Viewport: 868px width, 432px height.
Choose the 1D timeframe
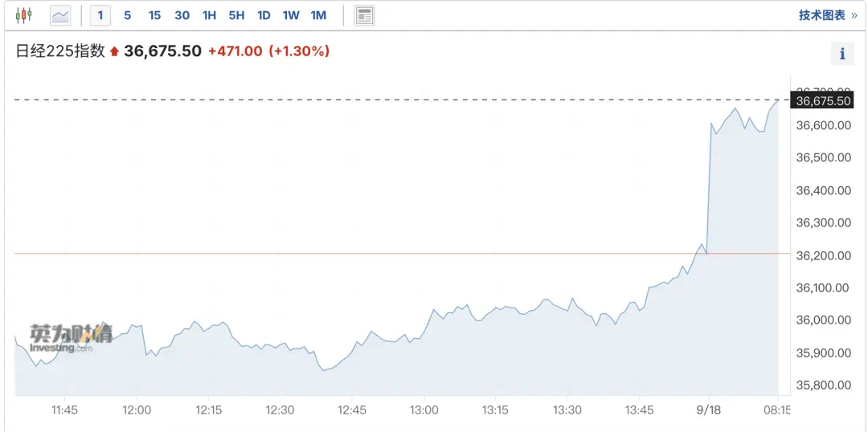(264, 15)
